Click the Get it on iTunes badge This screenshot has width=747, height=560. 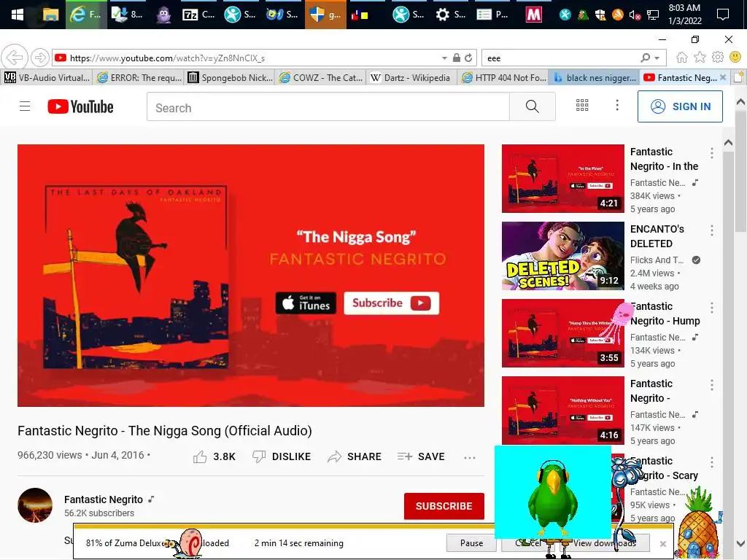click(306, 303)
